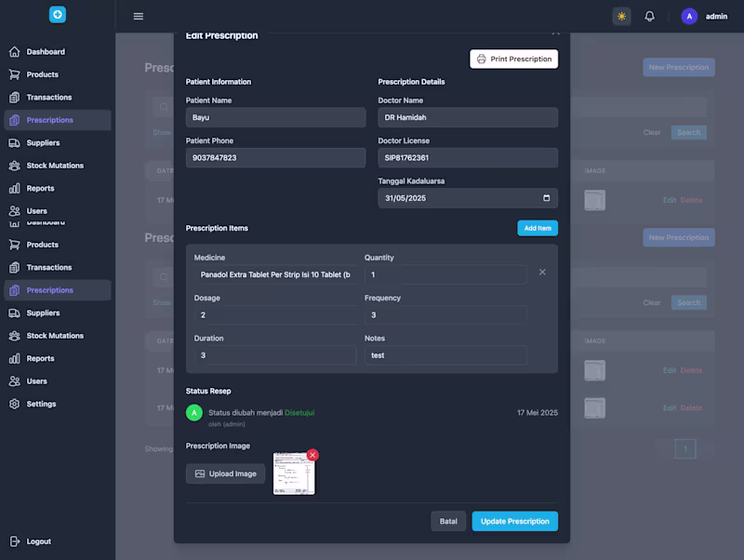Click Patient Phone field 9037847823

pyautogui.click(x=275, y=157)
